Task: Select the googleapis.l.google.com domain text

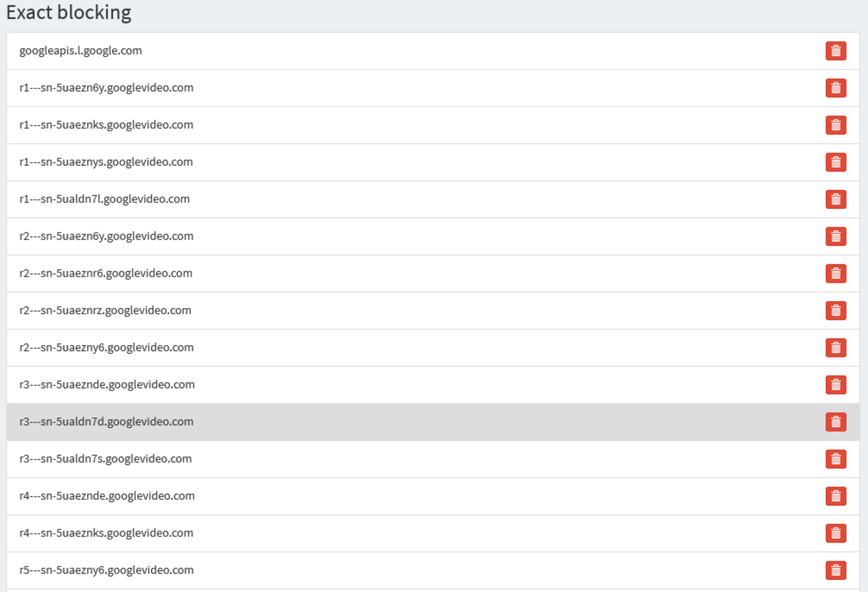Action: tap(81, 51)
